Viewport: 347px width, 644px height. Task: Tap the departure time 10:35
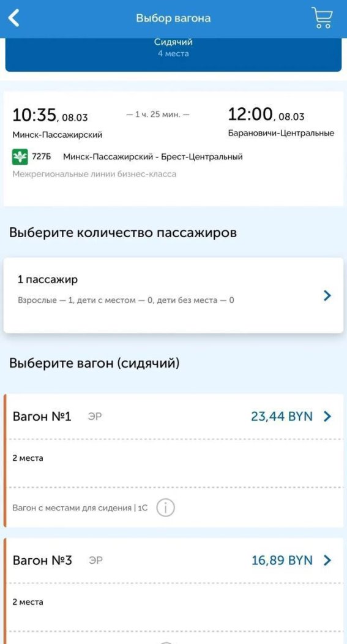click(x=34, y=115)
